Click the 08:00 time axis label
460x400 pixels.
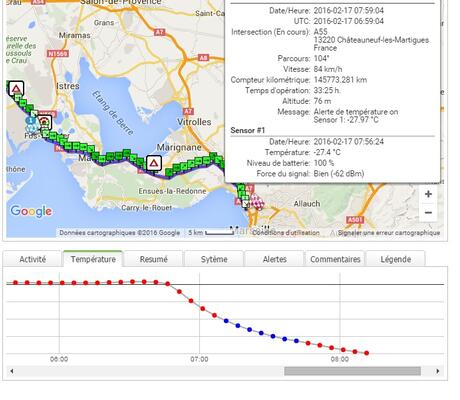point(340,359)
